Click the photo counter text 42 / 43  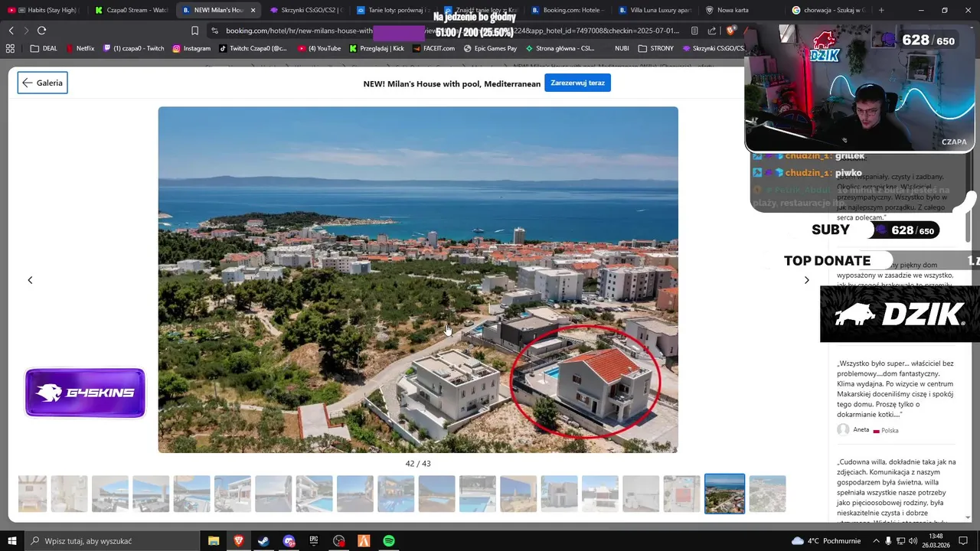pyautogui.click(x=418, y=464)
